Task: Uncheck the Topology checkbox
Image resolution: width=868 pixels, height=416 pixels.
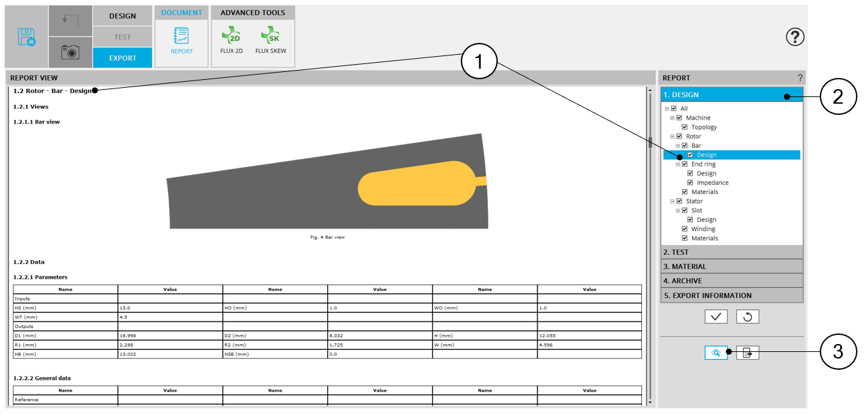Action: 685,127
